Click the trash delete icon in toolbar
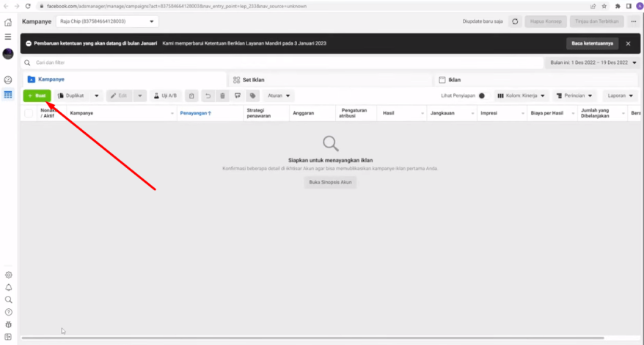The width and height of the screenshot is (644, 345). click(222, 96)
